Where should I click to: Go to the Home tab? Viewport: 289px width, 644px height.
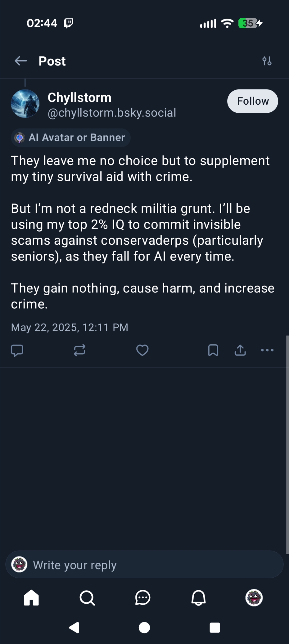point(31,598)
